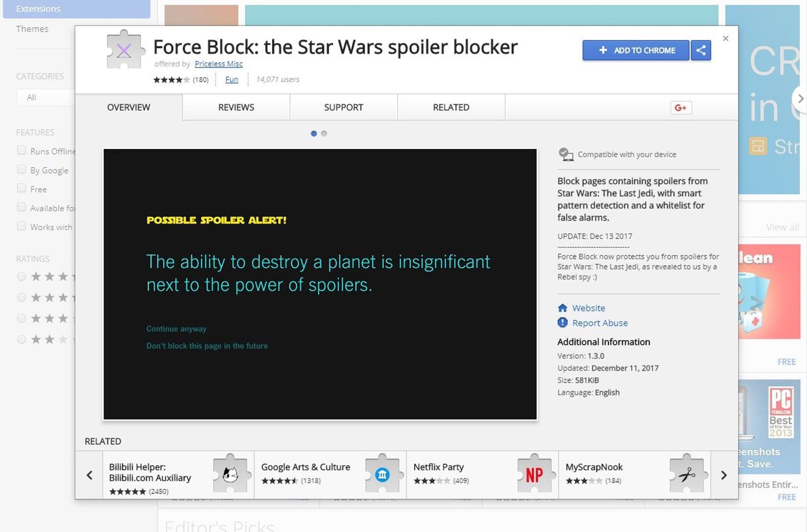Image resolution: width=807 pixels, height=532 pixels.
Task: Check the By Google filter
Action: (21, 169)
